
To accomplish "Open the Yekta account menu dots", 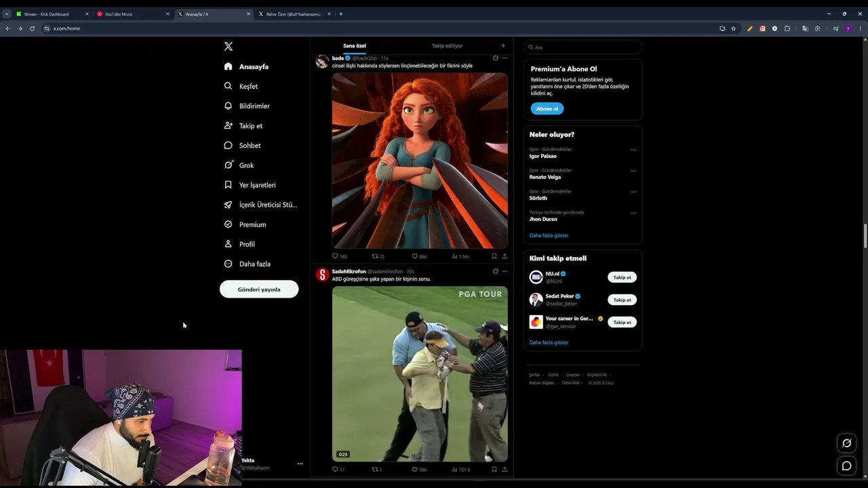I will [x=300, y=464].
